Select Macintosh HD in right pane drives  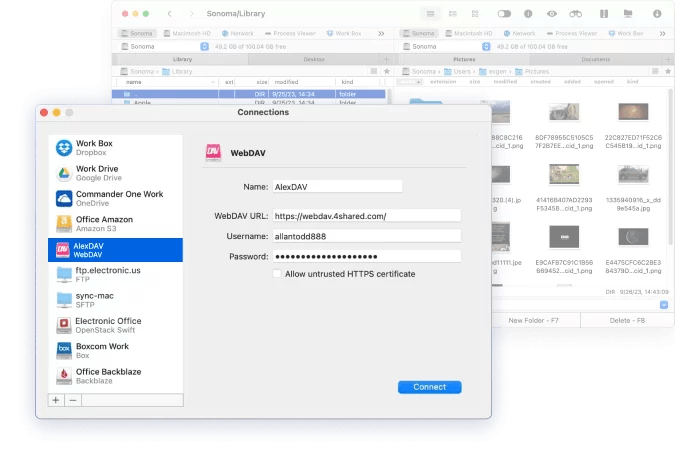[x=468, y=33]
